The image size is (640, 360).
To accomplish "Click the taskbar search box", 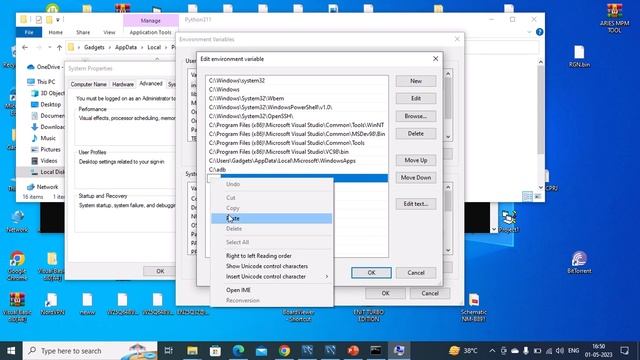I will [x=90, y=351].
